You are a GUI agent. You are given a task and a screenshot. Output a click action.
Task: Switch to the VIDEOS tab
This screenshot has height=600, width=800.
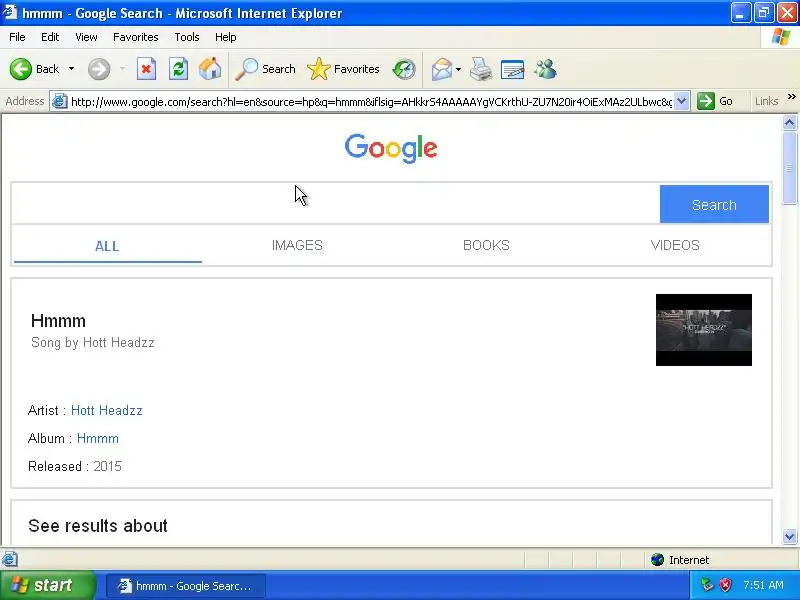click(675, 245)
